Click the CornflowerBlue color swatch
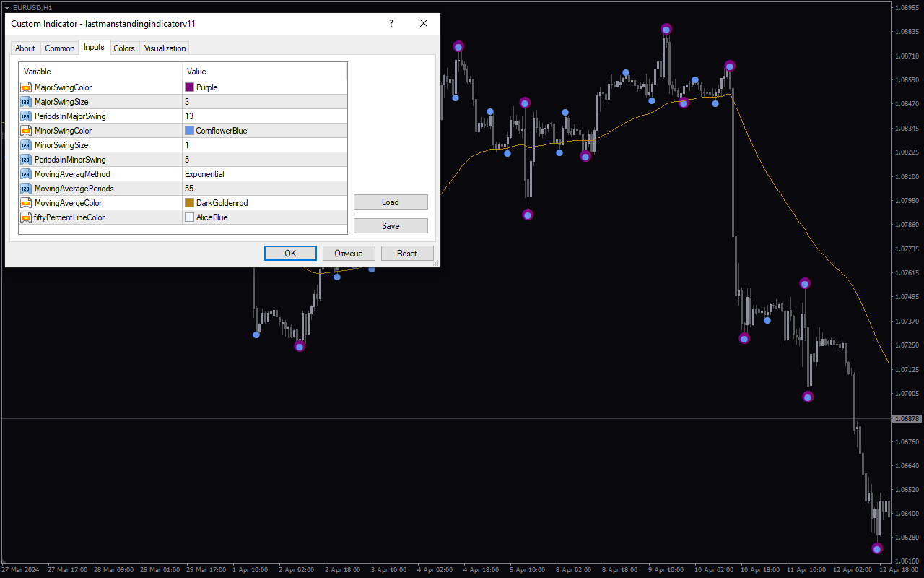The height and width of the screenshot is (578, 924). coord(190,131)
